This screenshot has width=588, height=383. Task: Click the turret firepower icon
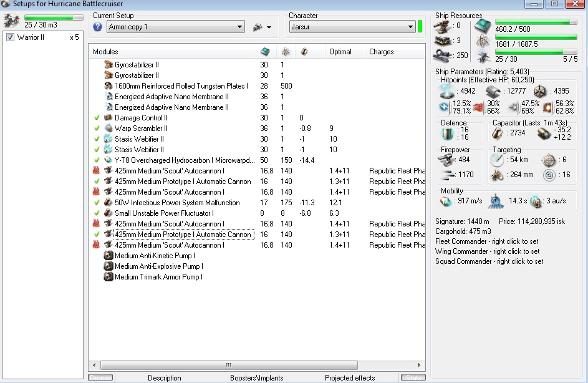[448, 160]
